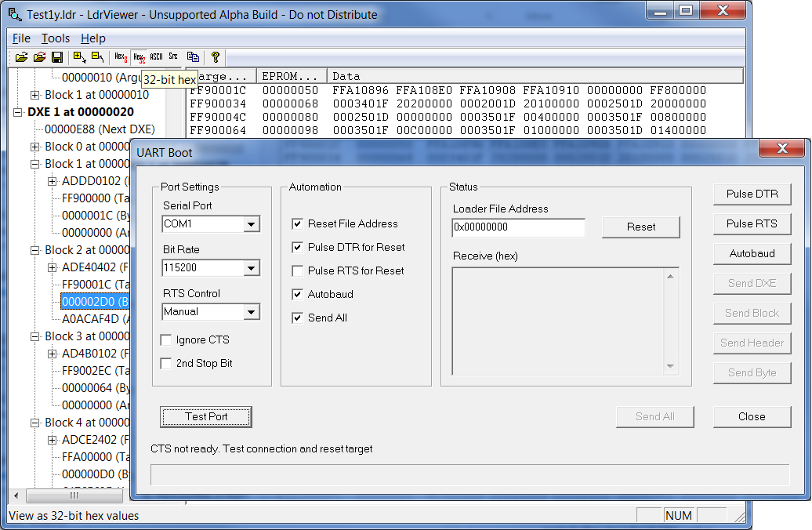Toggle the Autobaud checkbox
The image size is (812, 530).
[x=297, y=294]
